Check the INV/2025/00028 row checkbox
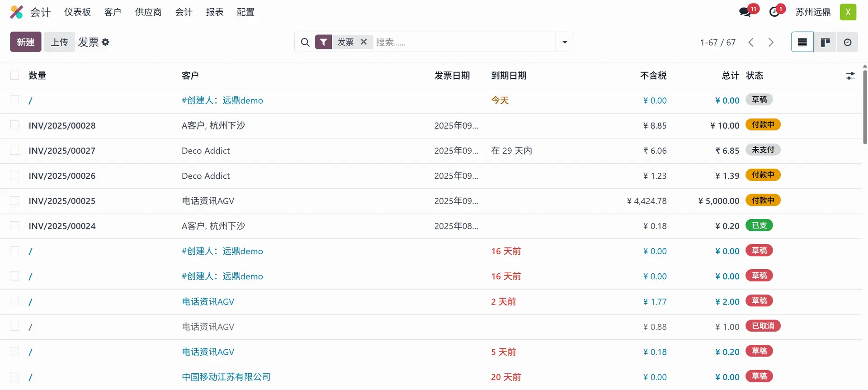 tap(15, 125)
